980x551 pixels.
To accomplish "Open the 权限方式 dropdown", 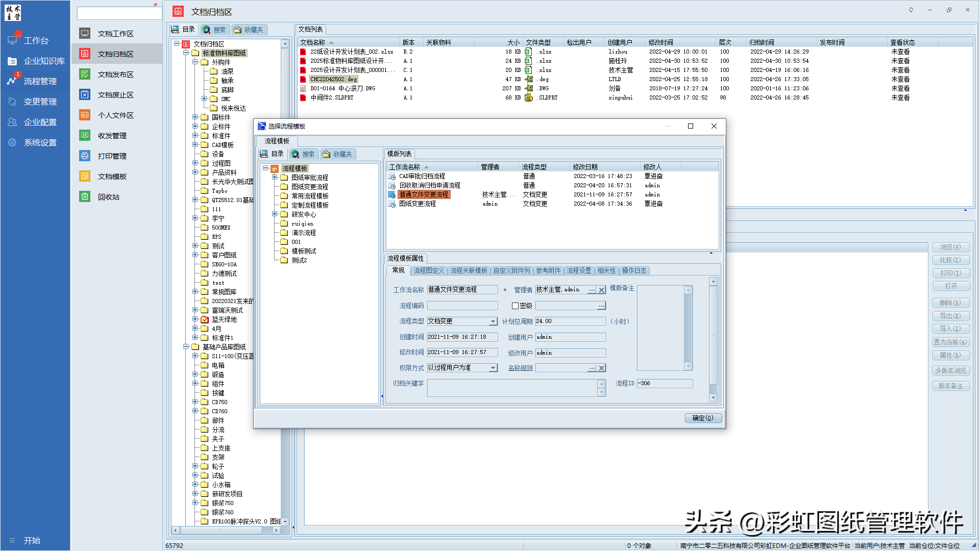I will pyautogui.click(x=493, y=368).
